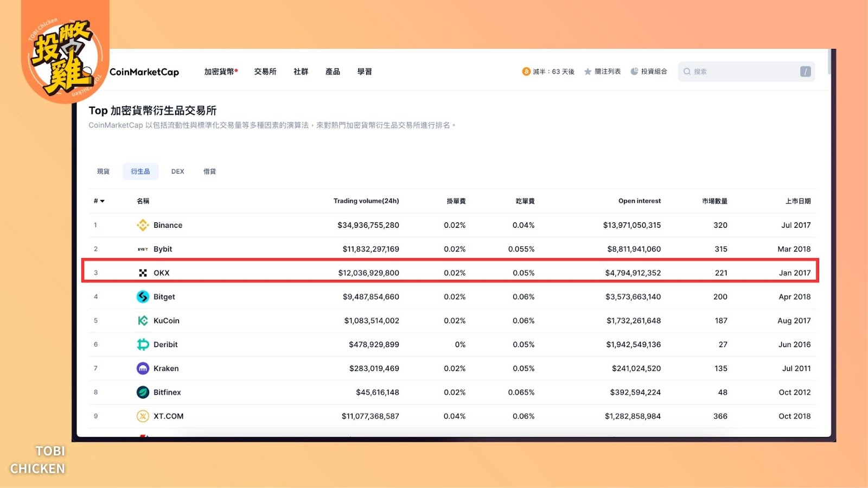Open the Bitget exchange page
Image resolution: width=868 pixels, height=488 pixels.
click(164, 297)
